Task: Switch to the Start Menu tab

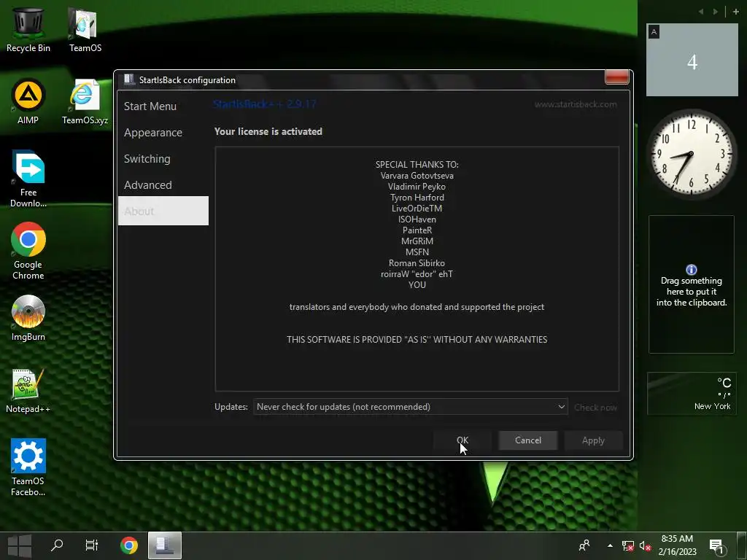Action: [x=163, y=106]
